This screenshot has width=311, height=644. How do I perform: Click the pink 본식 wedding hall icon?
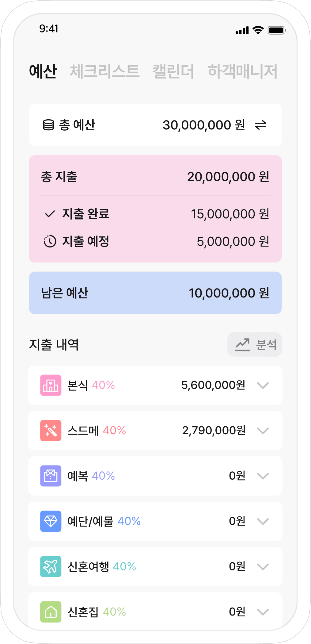(51, 385)
